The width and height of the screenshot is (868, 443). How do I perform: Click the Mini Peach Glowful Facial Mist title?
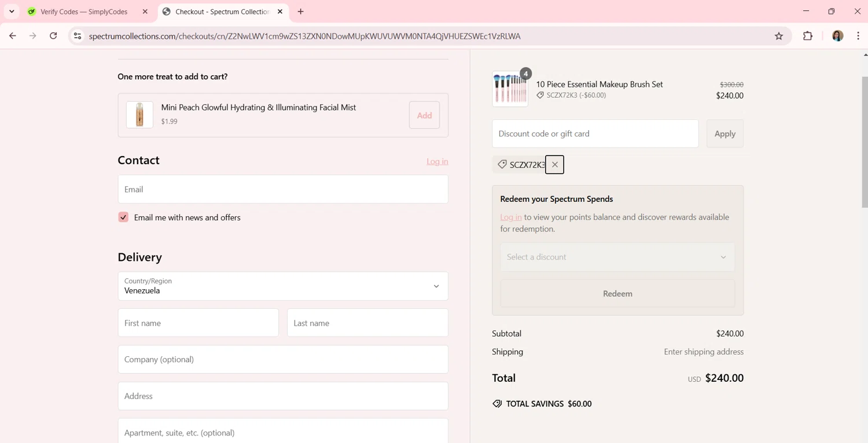tap(259, 108)
